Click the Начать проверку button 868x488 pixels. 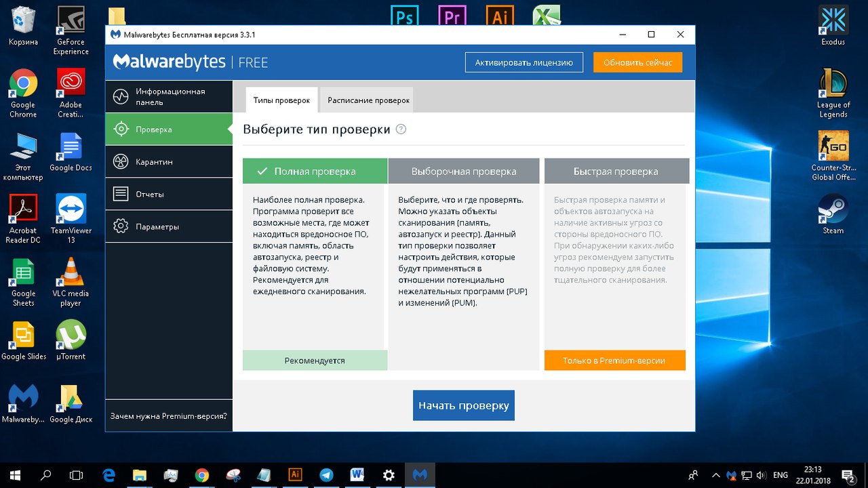pos(464,405)
